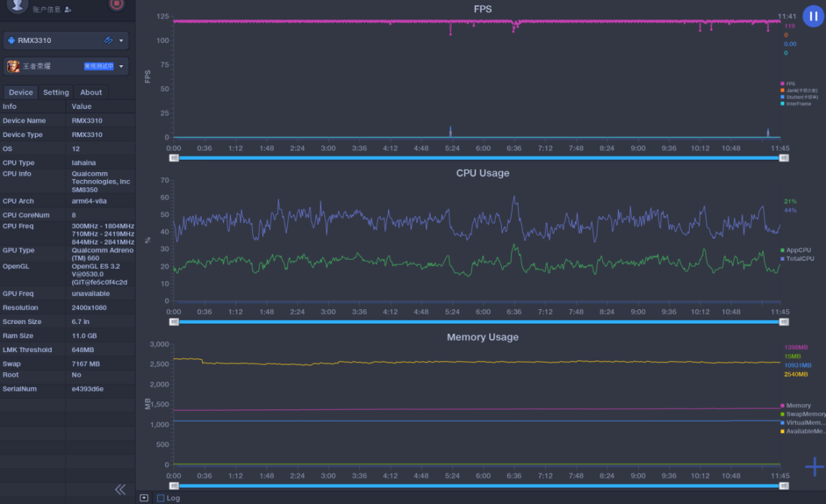Toggle the SwapMemory legend series
This screenshot has width=826, height=504.
tap(803, 414)
